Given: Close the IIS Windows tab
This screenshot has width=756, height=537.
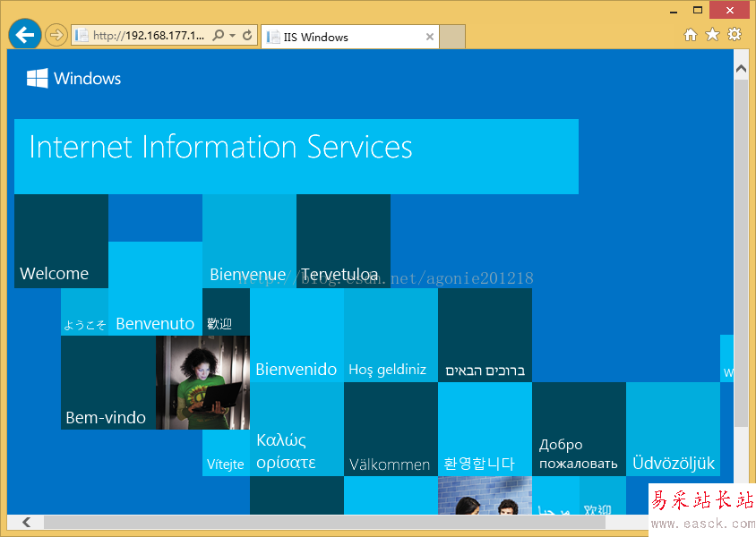Looking at the screenshot, I should pos(430,37).
